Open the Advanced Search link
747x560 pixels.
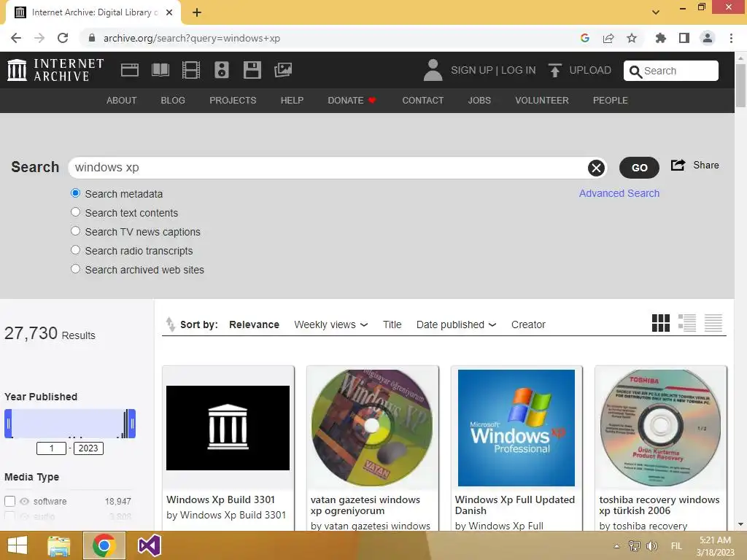[x=619, y=193]
